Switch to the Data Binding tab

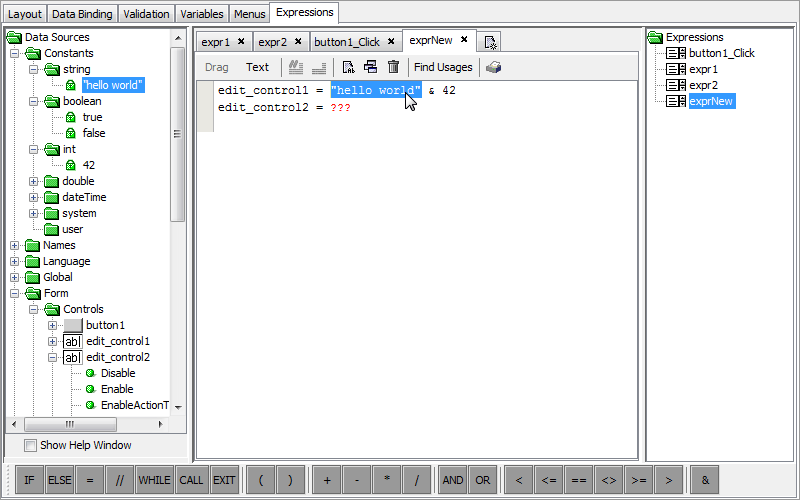[83, 14]
